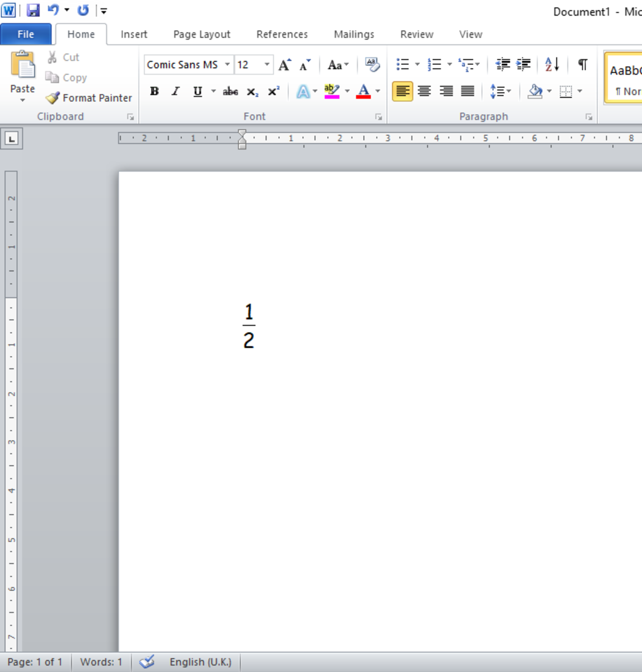Increase font size with Grow Font
The width and height of the screenshot is (642, 672).
(284, 64)
